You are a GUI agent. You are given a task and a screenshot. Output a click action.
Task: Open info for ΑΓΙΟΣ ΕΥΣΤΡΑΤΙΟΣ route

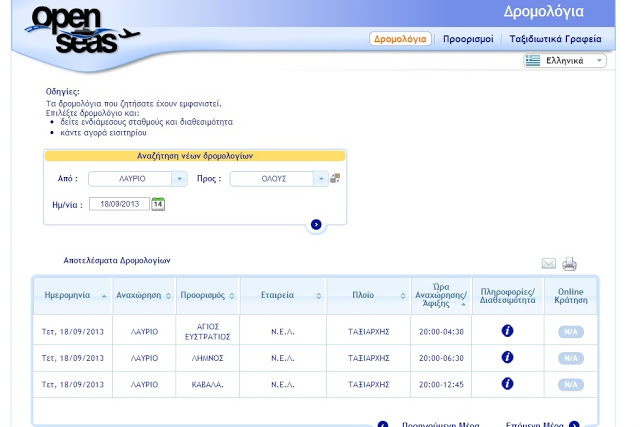tap(507, 331)
